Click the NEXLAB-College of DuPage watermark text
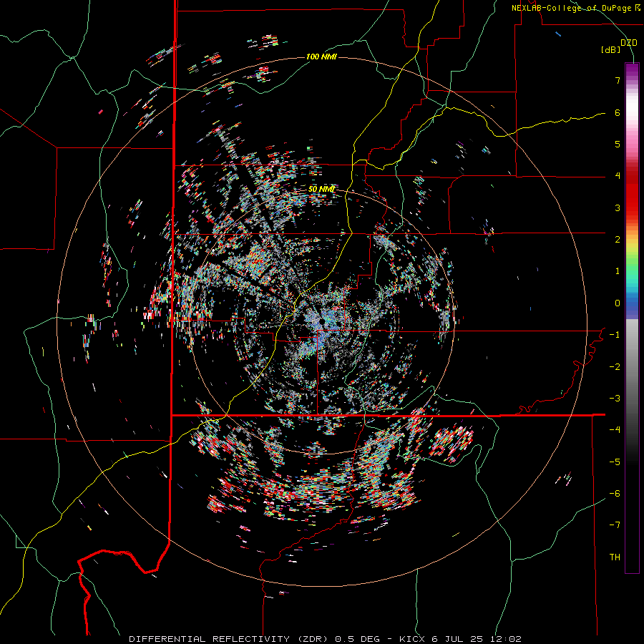644x644 pixels. pos(575,8)
